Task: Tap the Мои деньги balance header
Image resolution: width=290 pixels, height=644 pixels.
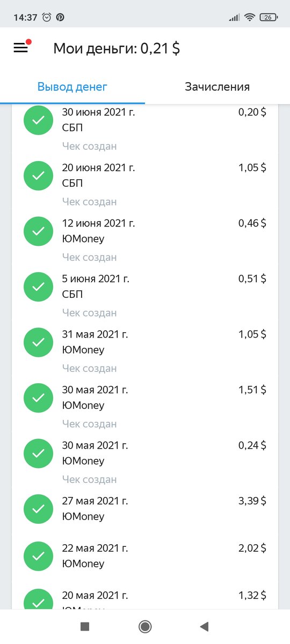Action: pyautogui.click(x=117, y=48)
